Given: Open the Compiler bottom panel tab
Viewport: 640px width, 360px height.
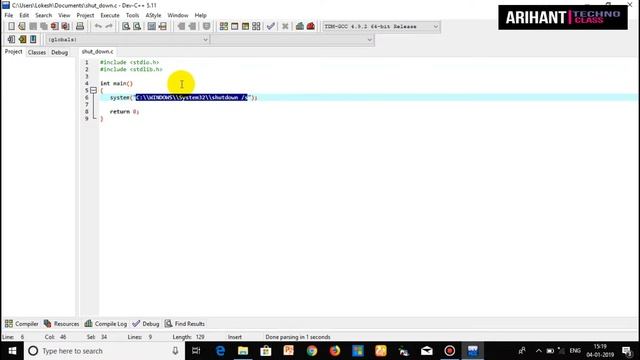Looking at the screenshot, I should (x=22, y=324).
